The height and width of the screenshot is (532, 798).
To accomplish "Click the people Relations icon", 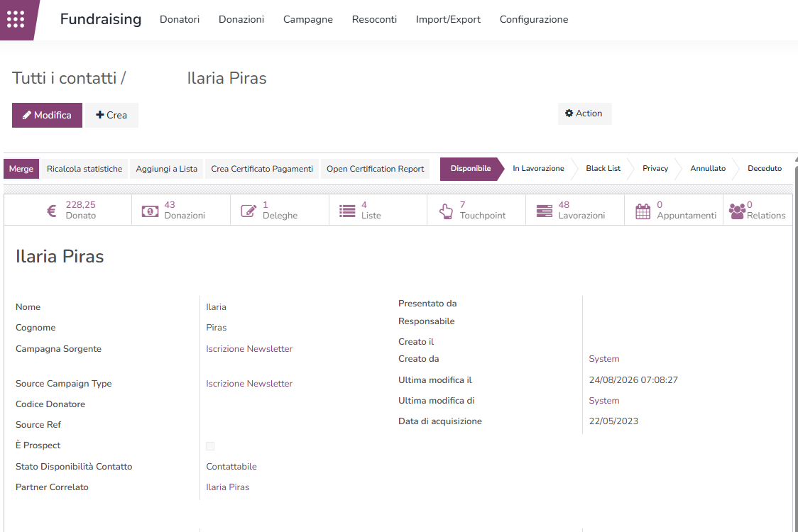I will [x=737, y=211].
